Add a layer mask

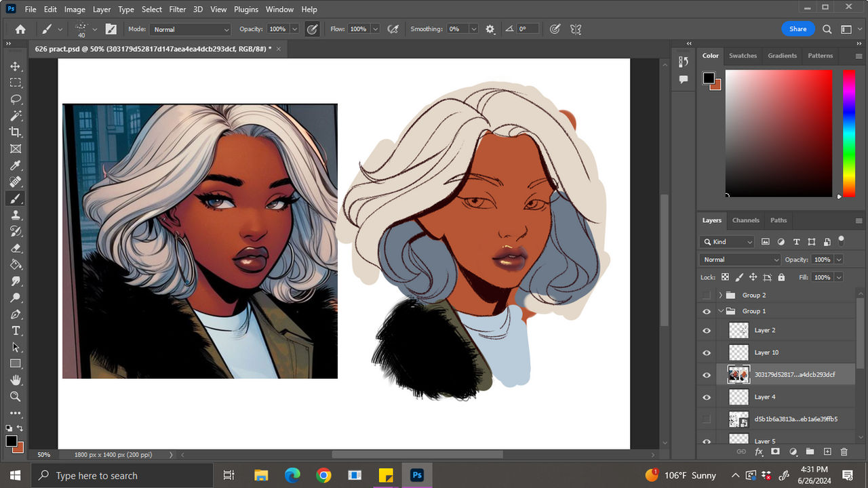(x=775, y=451)
